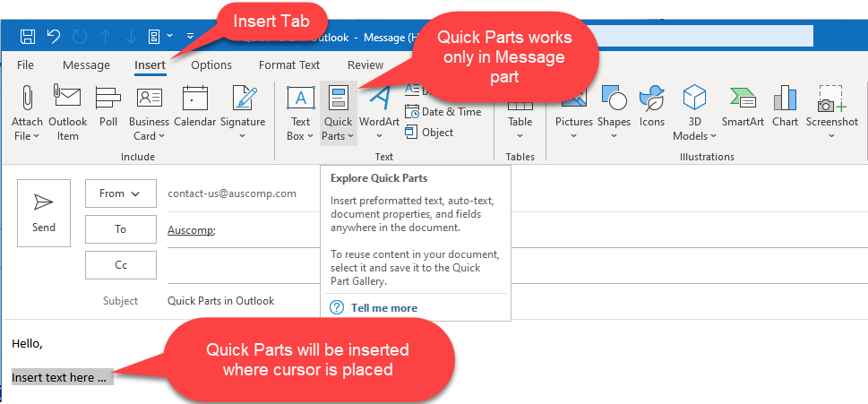Click the contact-us@auscomp.com sender address
868x404 pixels.
point(232,193)
